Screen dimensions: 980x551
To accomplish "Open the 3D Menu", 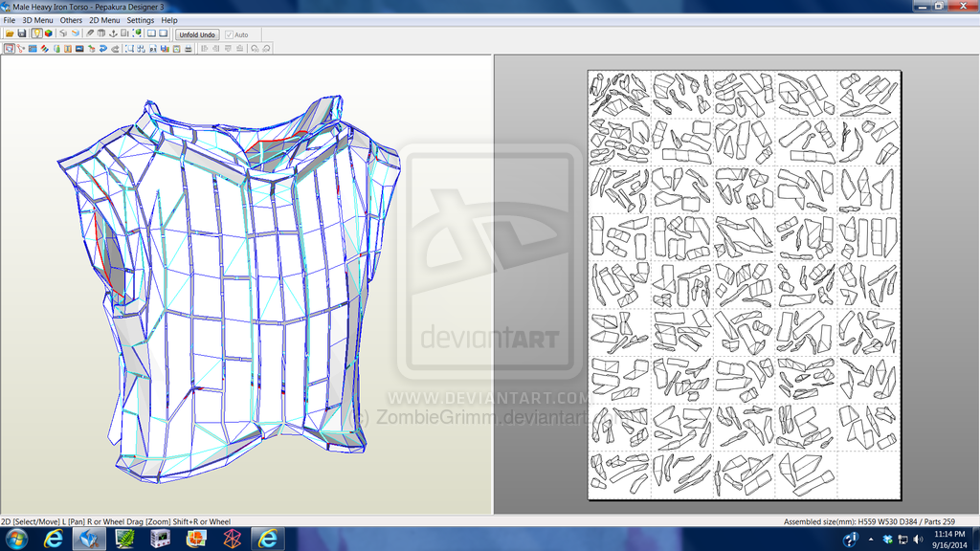I will click(37, 20).
